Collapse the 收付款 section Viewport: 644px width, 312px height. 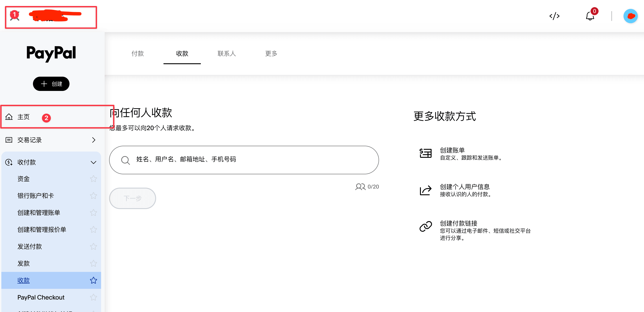(x=94, y=162)
